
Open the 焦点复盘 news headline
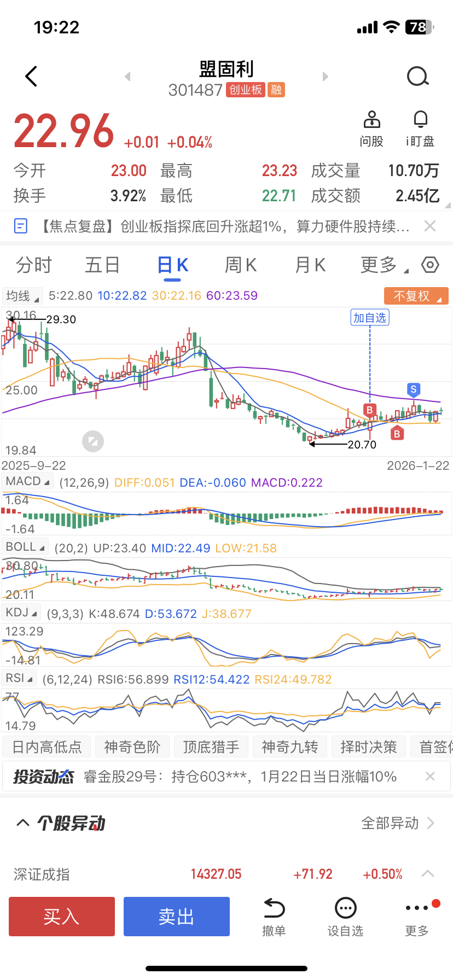(x=224, y=226)
